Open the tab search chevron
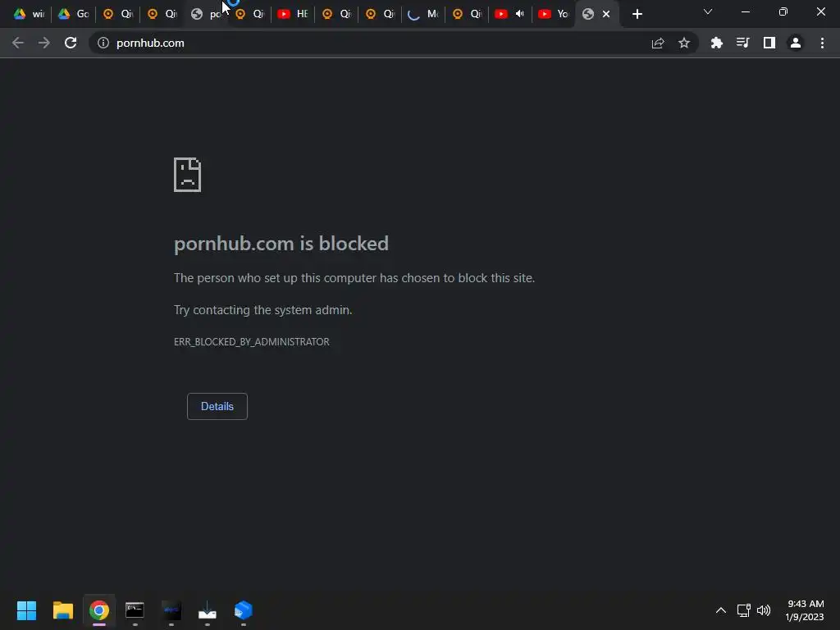This screenshot has height=630, width=840. pyautogui.click(x=708, y=11)
